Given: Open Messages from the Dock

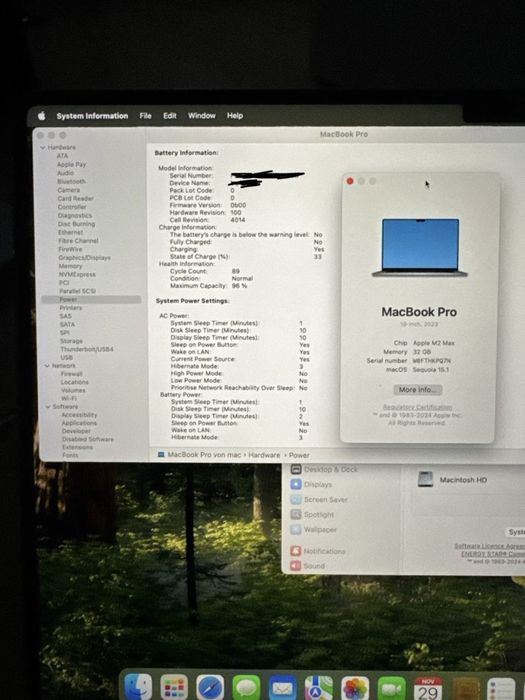Looking at the screenshot, I should point(246,688).
